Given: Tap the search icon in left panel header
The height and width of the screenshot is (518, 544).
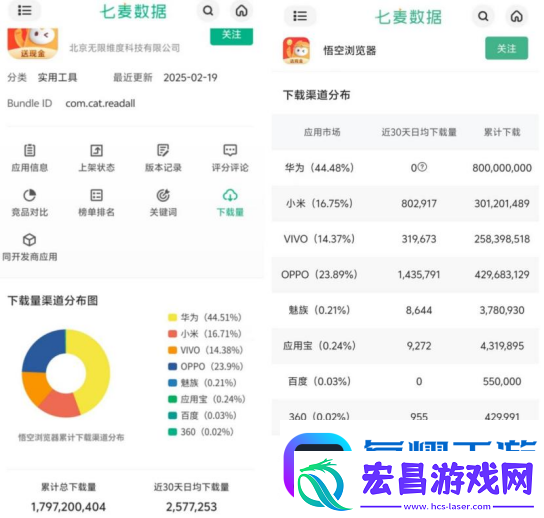Looking at the screenshot, I should coord(208,11).
